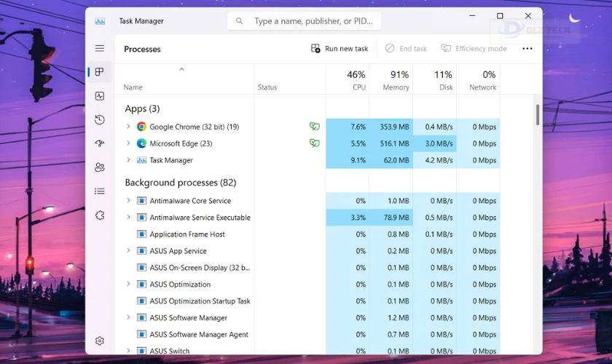
Task: Open the Performance page from sidebar
Action: click(x=100, y=96)
